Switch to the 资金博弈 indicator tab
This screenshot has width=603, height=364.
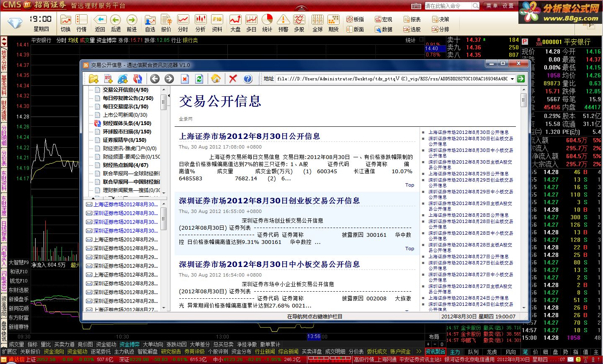point(129,344)
